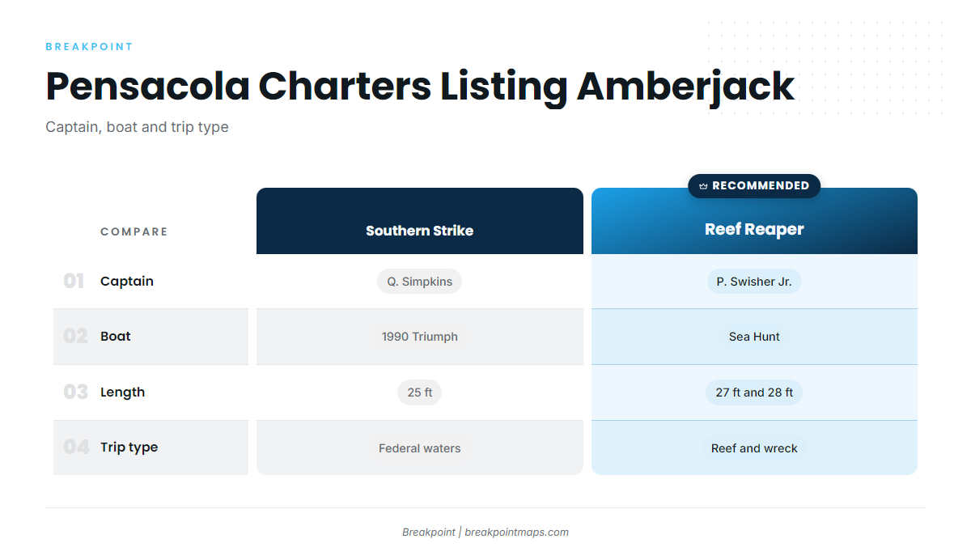Click the BREAKPOINT brand label at top
Viewport: 971px width, 560px height.
pos(89,47)
